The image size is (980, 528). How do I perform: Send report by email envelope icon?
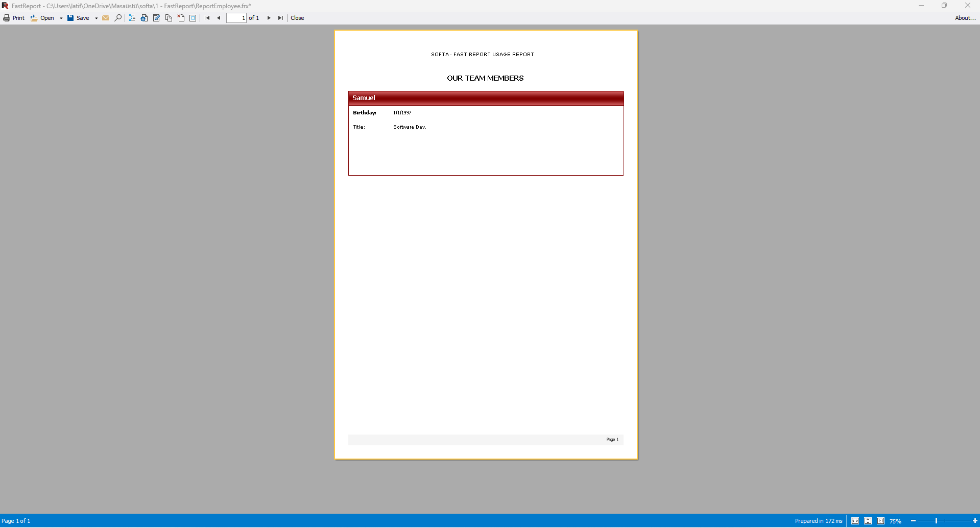coord(106,18)
